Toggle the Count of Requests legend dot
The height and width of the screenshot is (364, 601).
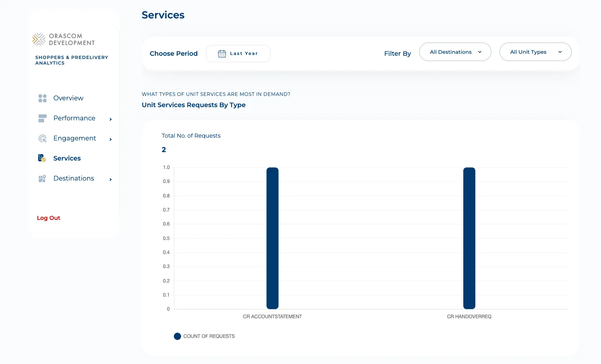(177, 336)
